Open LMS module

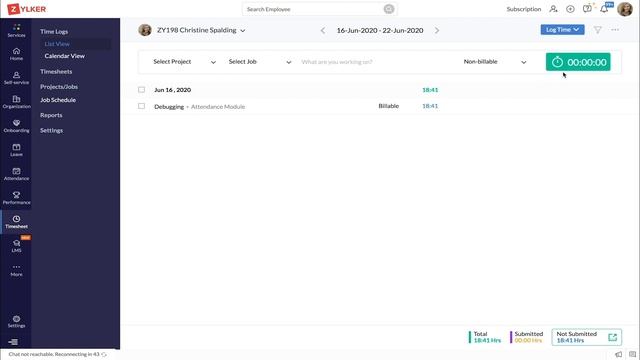pos(16,246)
